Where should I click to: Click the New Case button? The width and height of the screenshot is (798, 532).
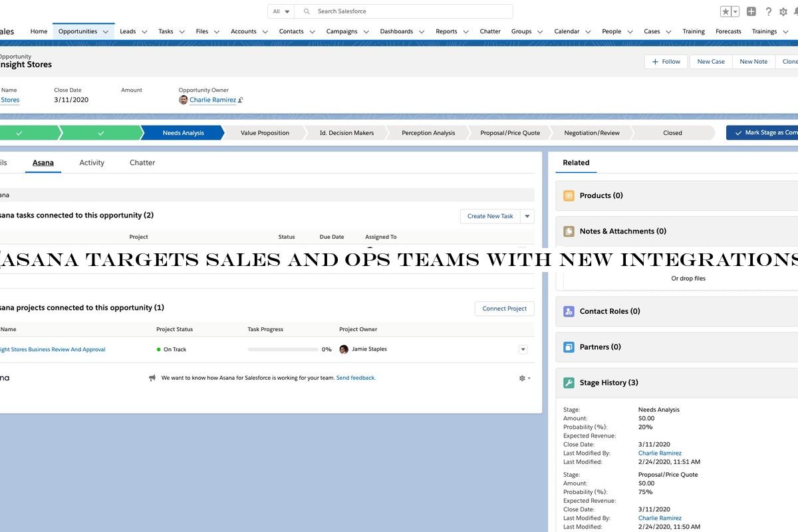(711, 62)
